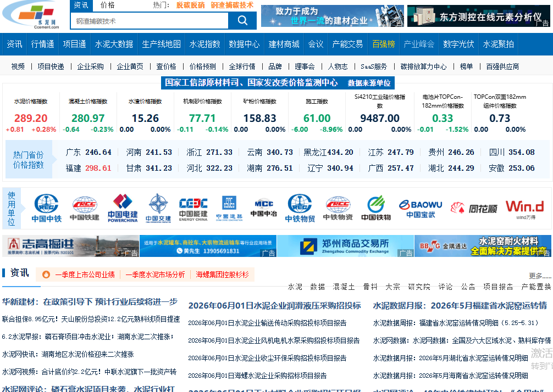The height and width of the screenshot is (392, 553).
Task: Click the hot keyword 脱碳脱硝
Action: coord(190,5)
